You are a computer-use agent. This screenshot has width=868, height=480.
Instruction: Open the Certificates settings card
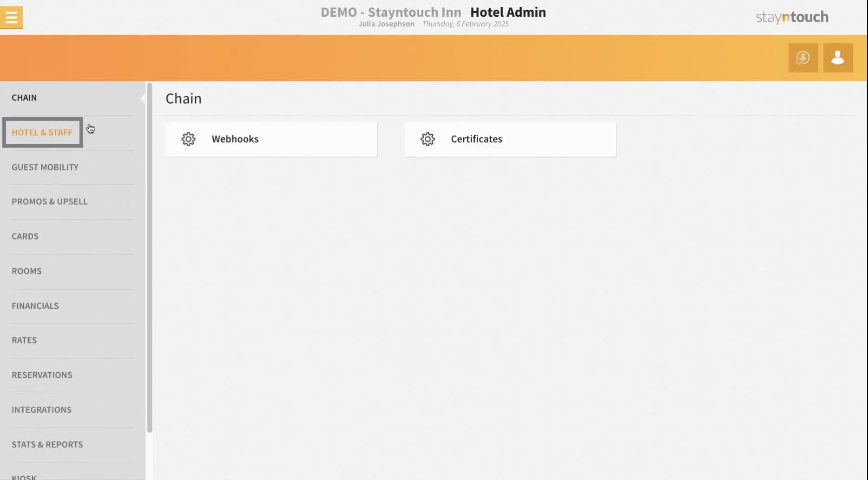(511, 139)
